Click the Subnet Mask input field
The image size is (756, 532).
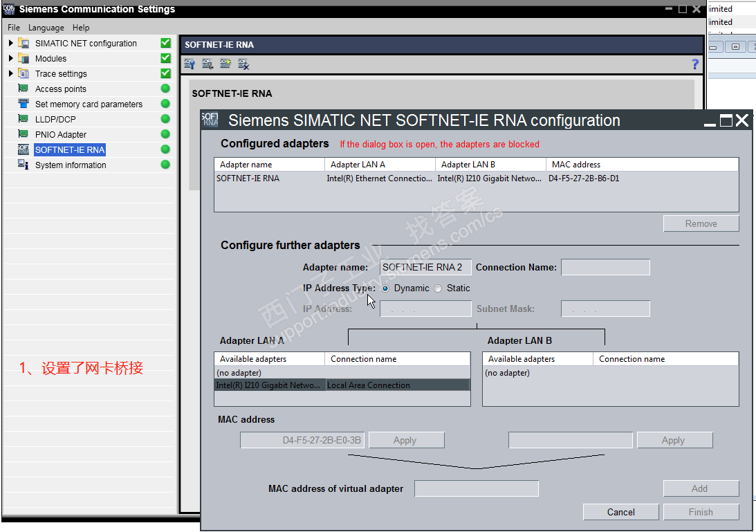(606, 309)
